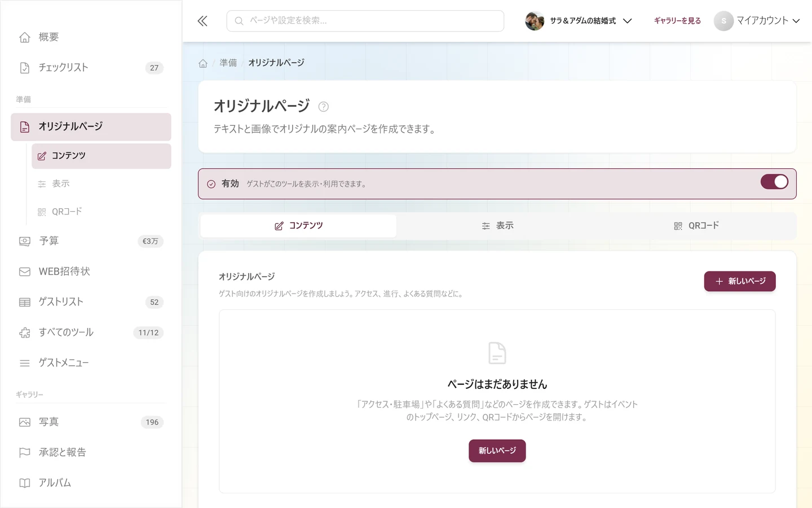812x508 pixels.
Task: Switch to the QRコード tab
Action: 696,226
